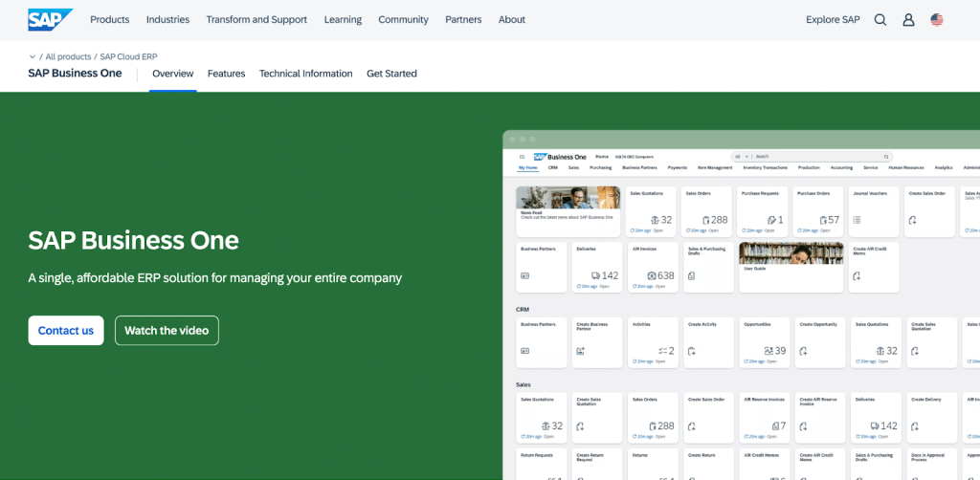Click the Create Delivery tile icon
Image resolution: width=980 pixels, height=480 pixels.
click(914, 426)
